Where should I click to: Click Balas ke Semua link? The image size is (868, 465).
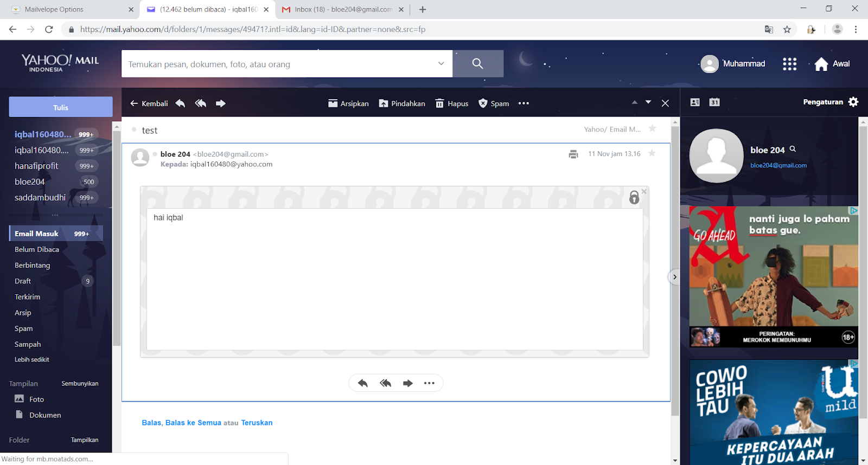(x=193, y=423)
